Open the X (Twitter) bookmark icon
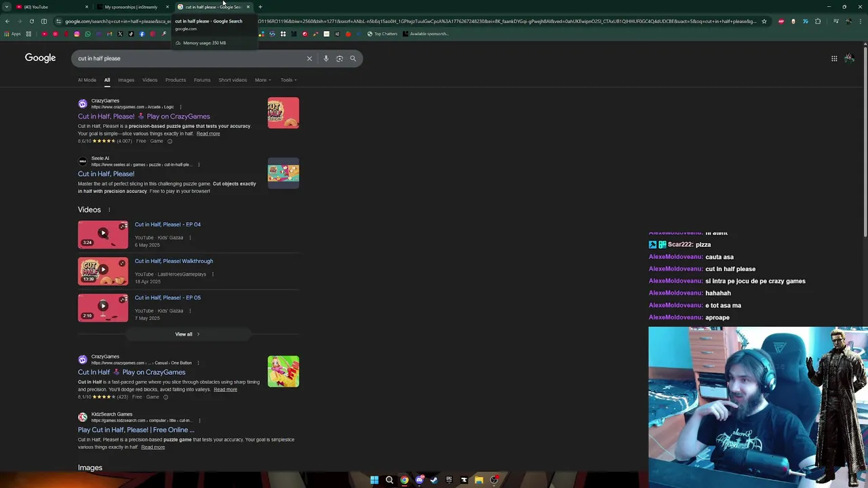Screen dimensions: 868x488 click(x=120, y=34)
